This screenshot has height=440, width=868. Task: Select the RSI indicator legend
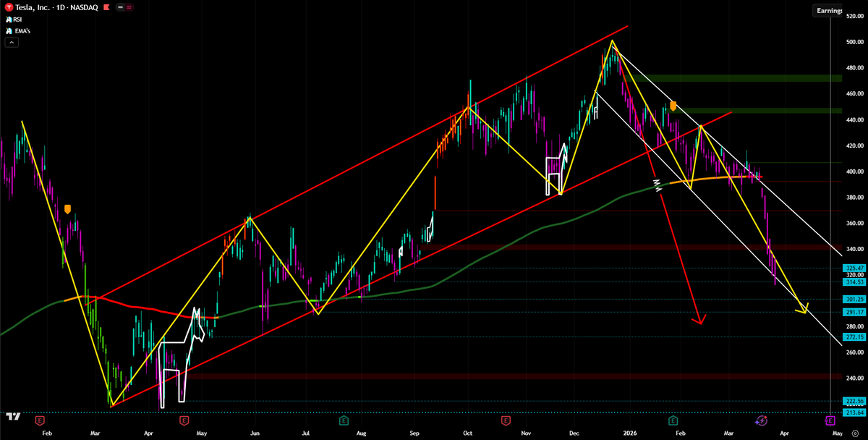point(18,20)
